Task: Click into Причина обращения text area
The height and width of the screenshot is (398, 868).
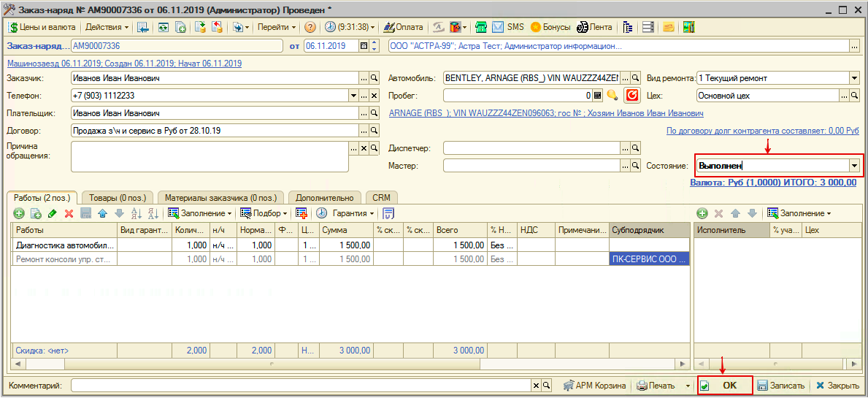Action: point(210,156)
